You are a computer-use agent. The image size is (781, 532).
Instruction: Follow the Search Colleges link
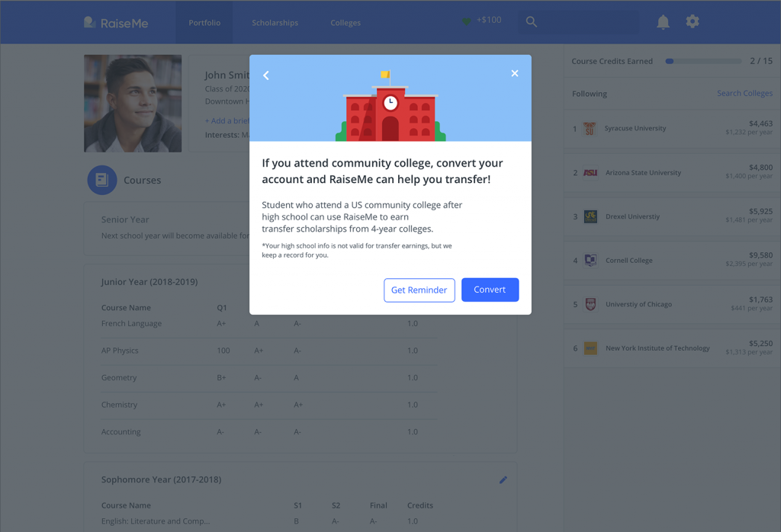[x=744, y=94]
